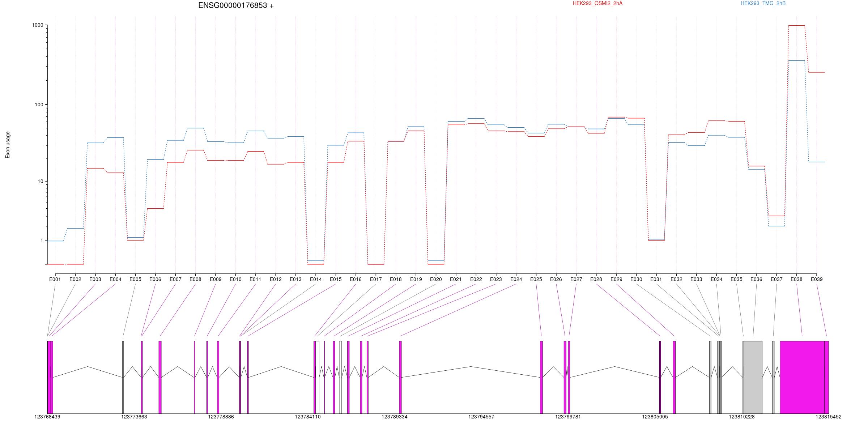Click the red E038 peak line segment

click(x=796, y=26)
